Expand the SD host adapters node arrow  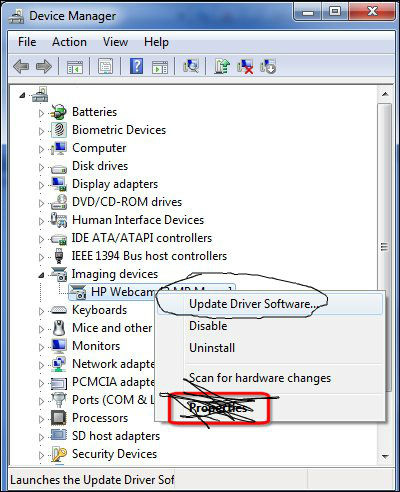41,437
